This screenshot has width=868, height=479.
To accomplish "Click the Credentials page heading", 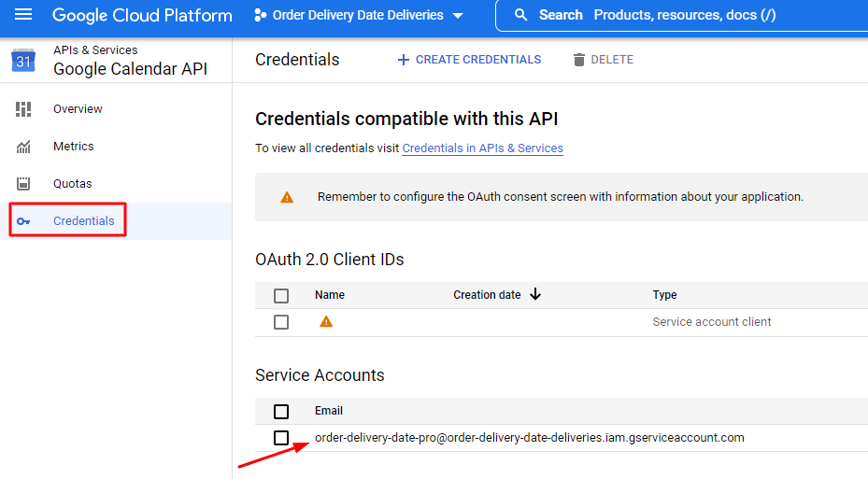I will (x=297, y=60).
